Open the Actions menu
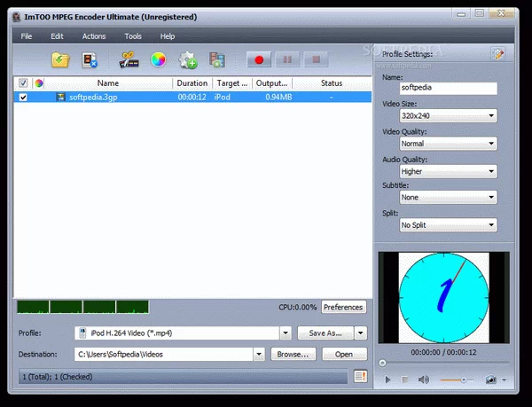 click(94, 36)
